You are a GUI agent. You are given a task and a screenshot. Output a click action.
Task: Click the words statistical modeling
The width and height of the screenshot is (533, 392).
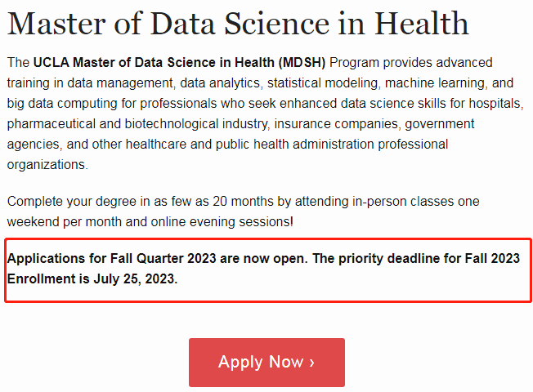(x=322, y=83)
